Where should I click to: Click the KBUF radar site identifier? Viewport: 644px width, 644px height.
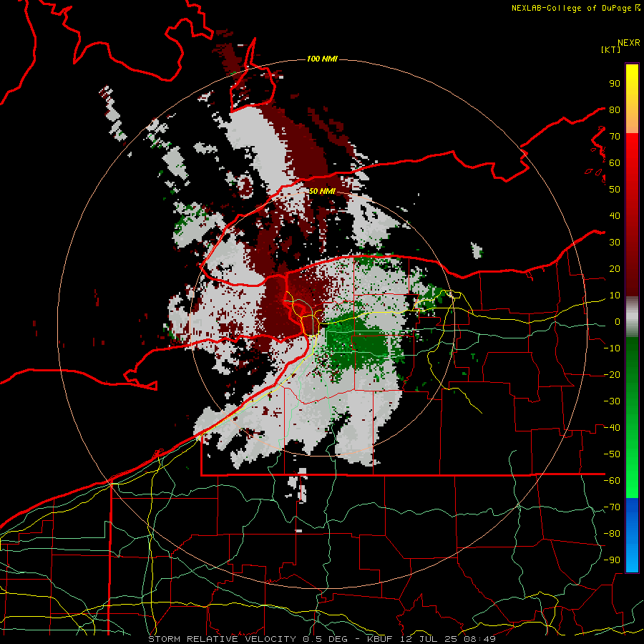click(380, 639)
